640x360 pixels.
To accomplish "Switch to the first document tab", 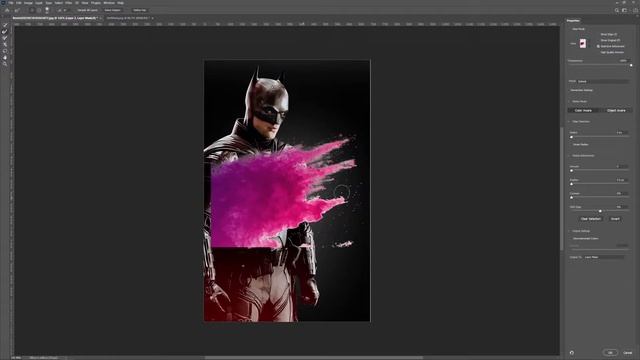I will (56, 18).
